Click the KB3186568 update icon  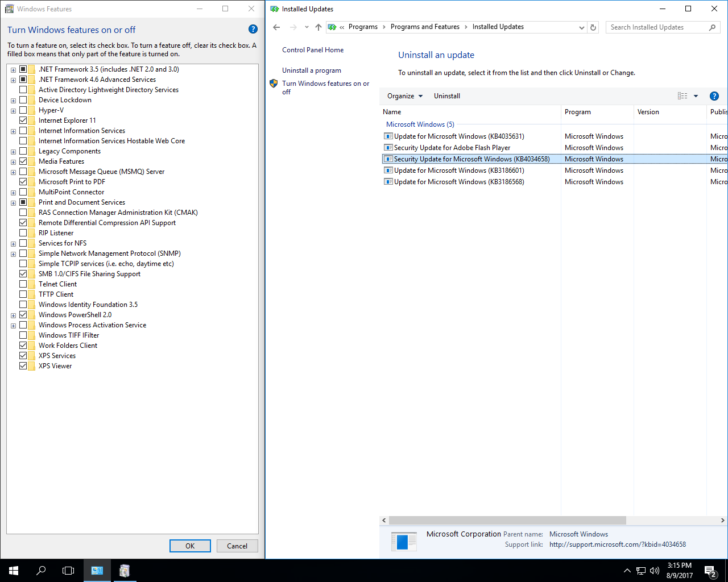388,182
